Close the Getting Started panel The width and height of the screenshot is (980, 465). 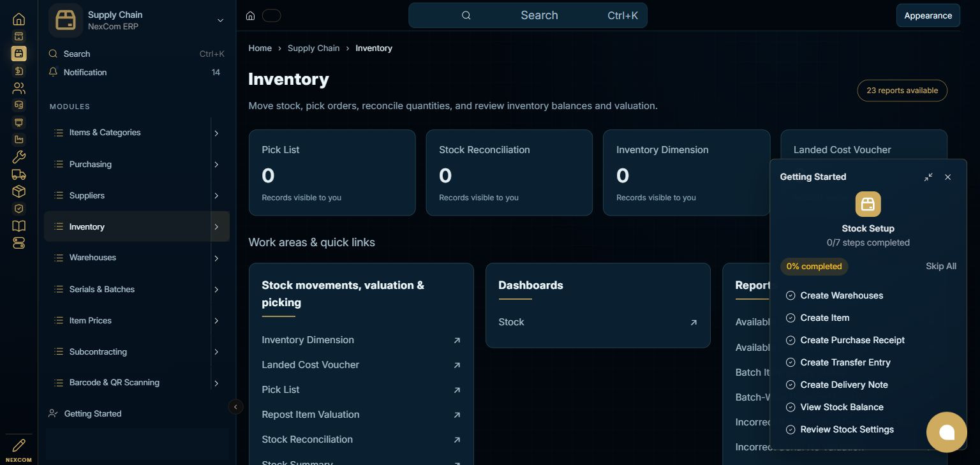948,177
